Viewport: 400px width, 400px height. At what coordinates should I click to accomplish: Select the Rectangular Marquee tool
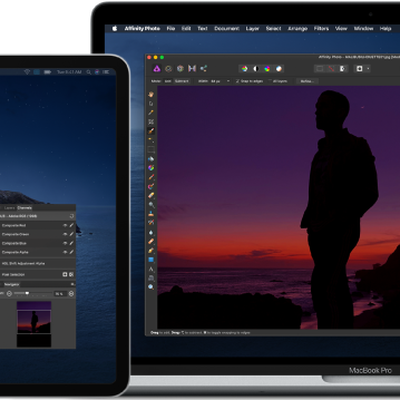151,149
